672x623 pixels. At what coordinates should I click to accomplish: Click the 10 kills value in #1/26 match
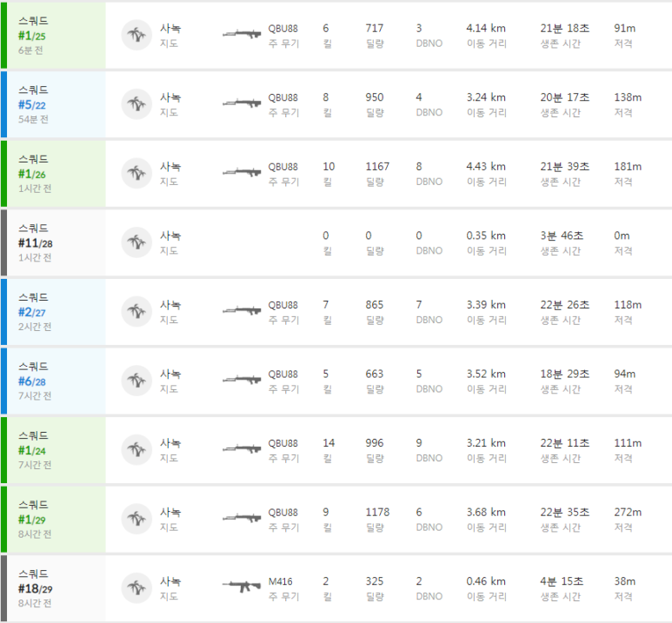point(329,166)
